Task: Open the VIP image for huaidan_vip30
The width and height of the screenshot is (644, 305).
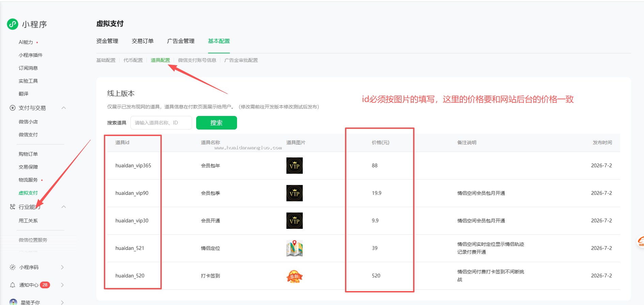Action: pos(295,221)
